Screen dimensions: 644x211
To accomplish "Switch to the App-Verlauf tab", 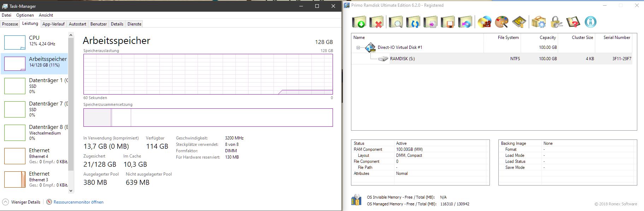I will [x=53, y=24].
